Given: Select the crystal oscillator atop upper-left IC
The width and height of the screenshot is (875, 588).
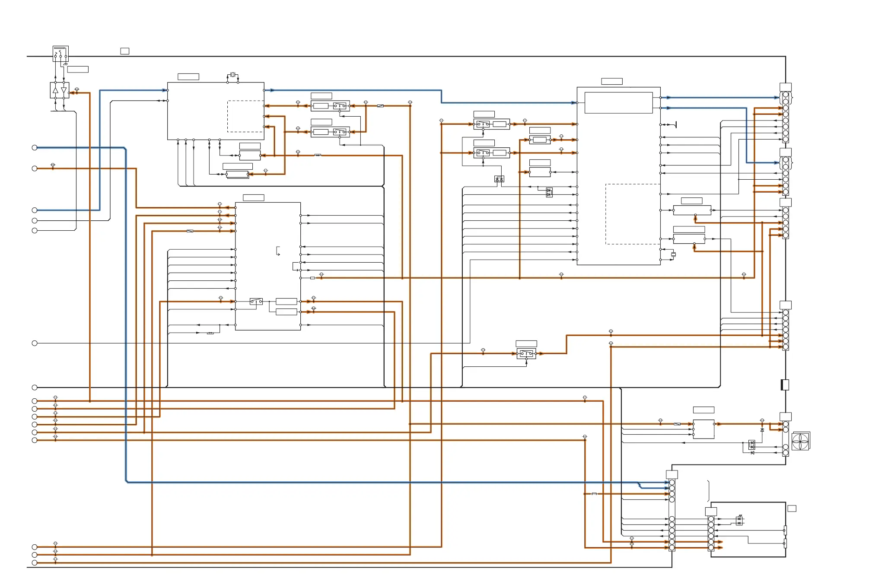Looking at the screenshot, I should [x=232, y=75].
